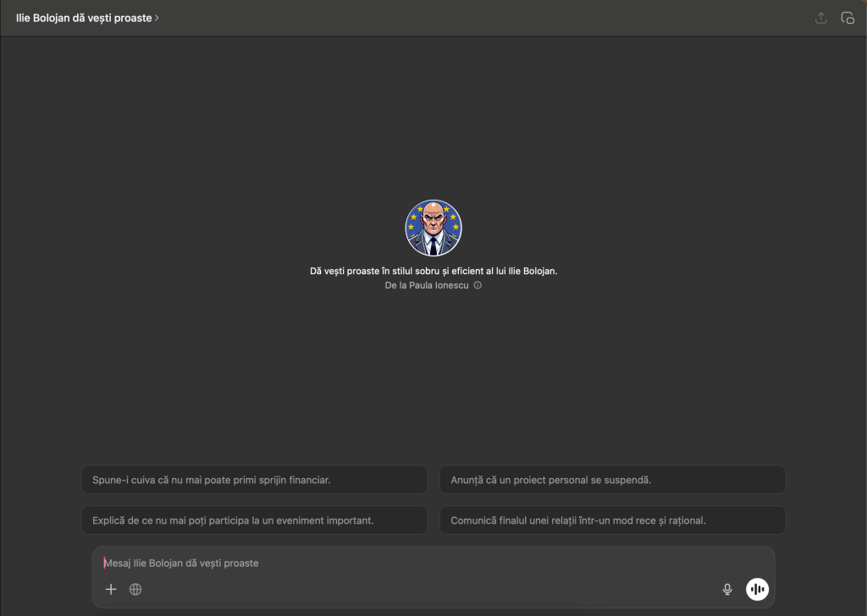Open the author link De la Paula Ionescu

426,286
